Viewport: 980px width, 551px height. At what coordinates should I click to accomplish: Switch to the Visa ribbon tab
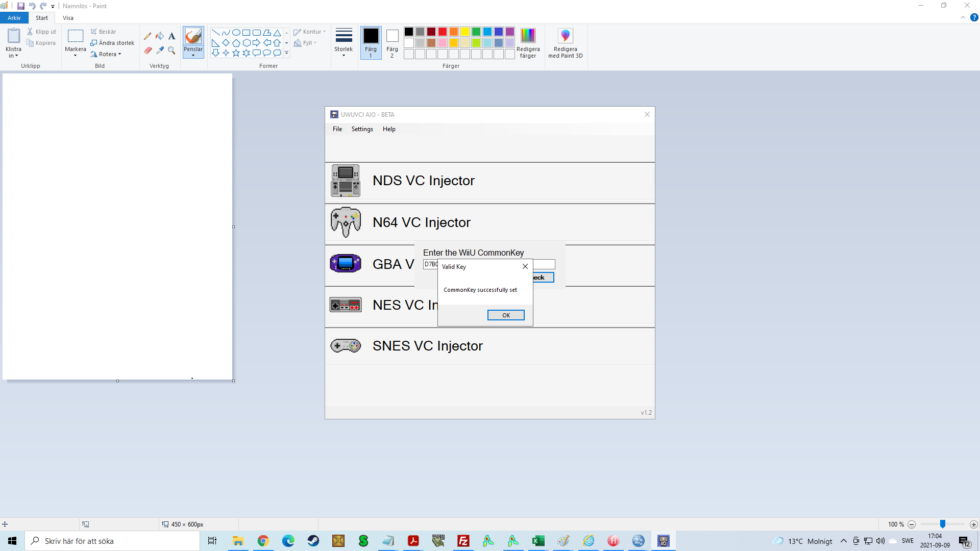point(68,18)
